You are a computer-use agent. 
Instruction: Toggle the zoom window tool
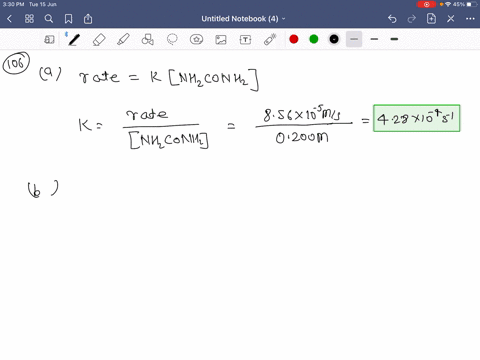(x=49, y=40)
